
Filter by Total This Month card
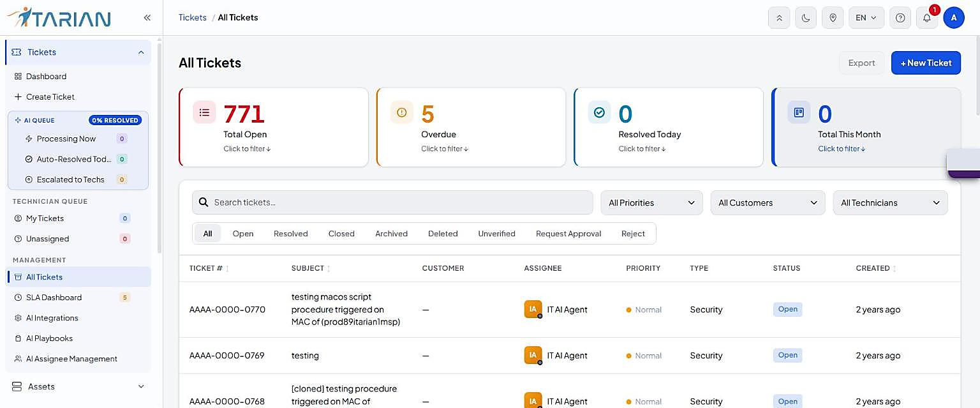tap(866, 127)
